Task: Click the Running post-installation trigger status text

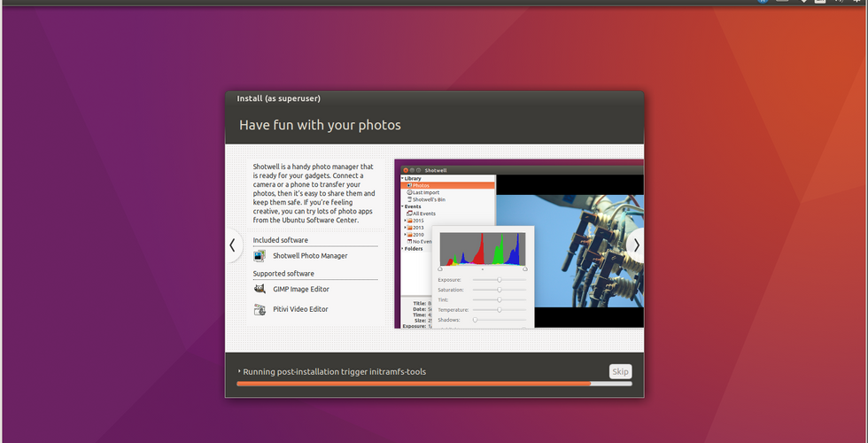Action: (335, 371)
